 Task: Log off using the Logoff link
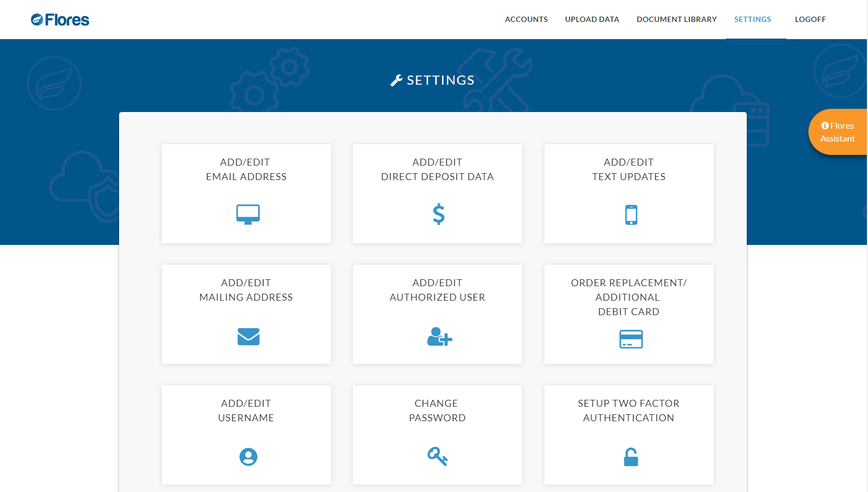point(810,19)
